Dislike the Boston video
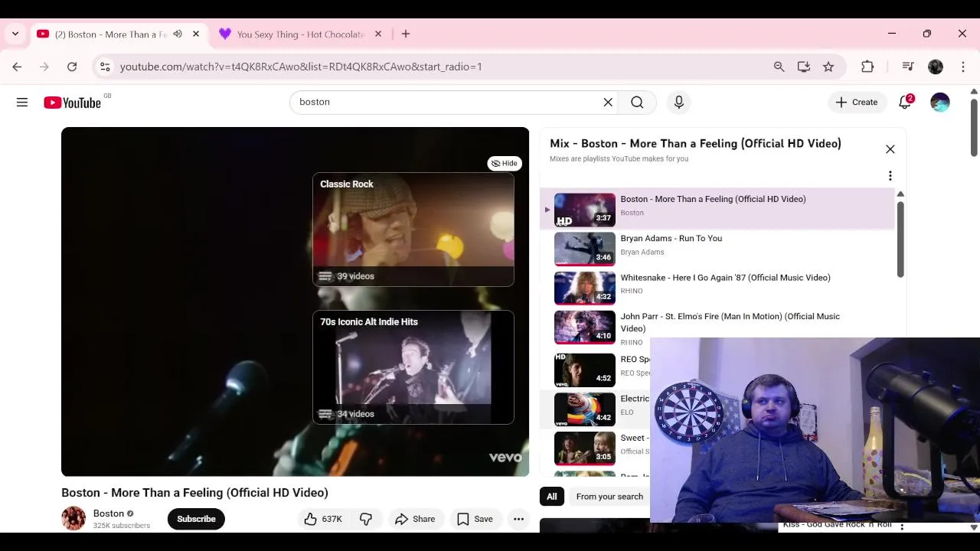980x551 pixels. [366, 519]
